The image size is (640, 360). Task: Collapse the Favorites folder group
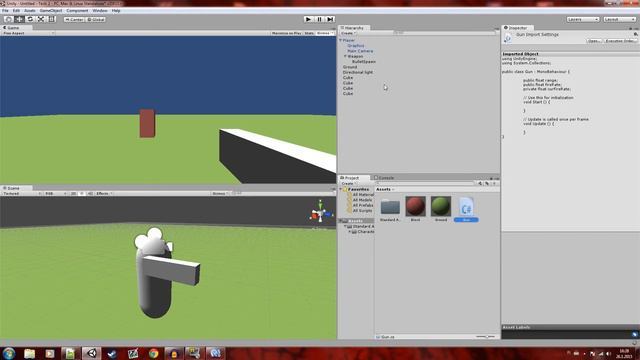(x=341, y=189)
